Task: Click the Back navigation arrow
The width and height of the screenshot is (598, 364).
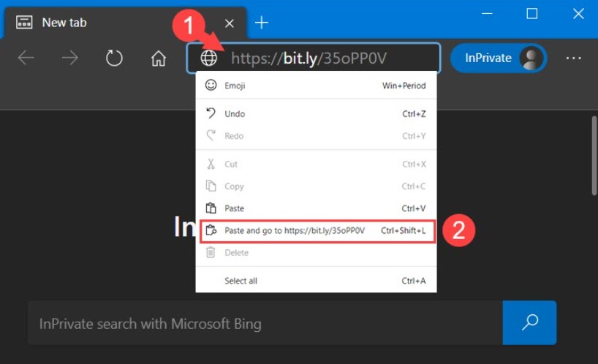Action: coord(26,58)
